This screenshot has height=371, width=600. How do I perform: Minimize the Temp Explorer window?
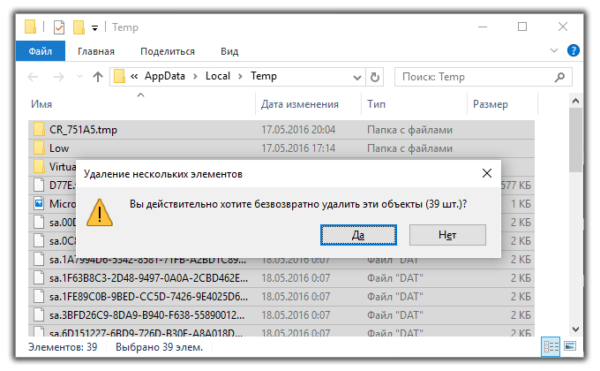tap(483, 27)
